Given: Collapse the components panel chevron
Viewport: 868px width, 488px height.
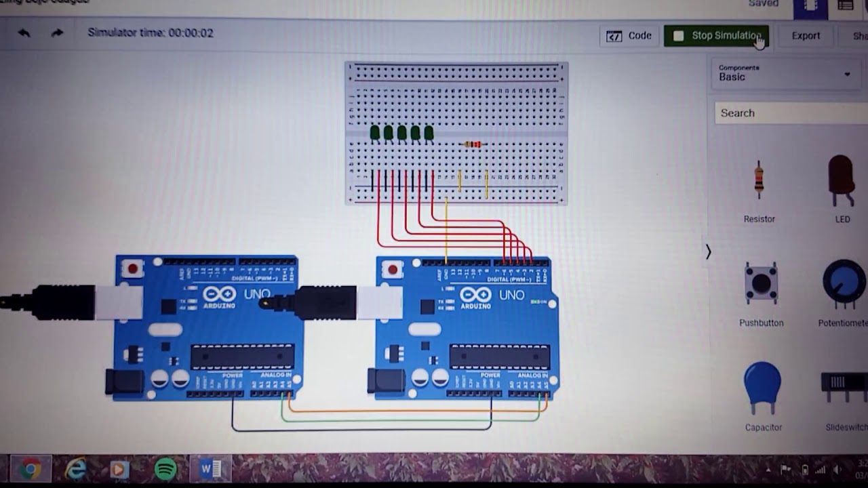Looking at the screenshot, I should pos(708,252).
